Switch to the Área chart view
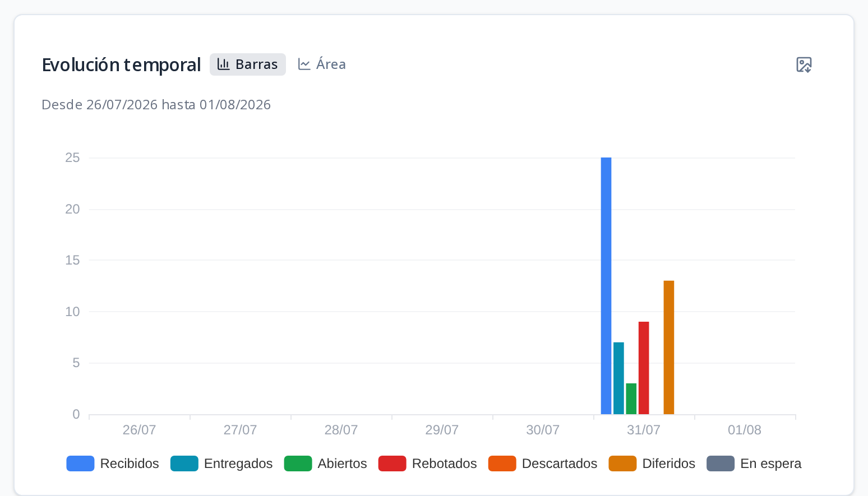The width and height of the screenshot is (868, 496). click(322, 64)
